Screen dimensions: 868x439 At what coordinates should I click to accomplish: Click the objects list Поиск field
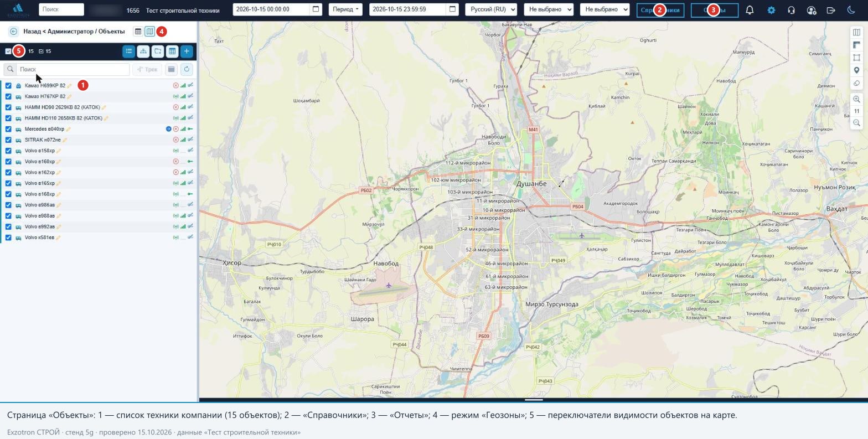[x=73, y=69]
